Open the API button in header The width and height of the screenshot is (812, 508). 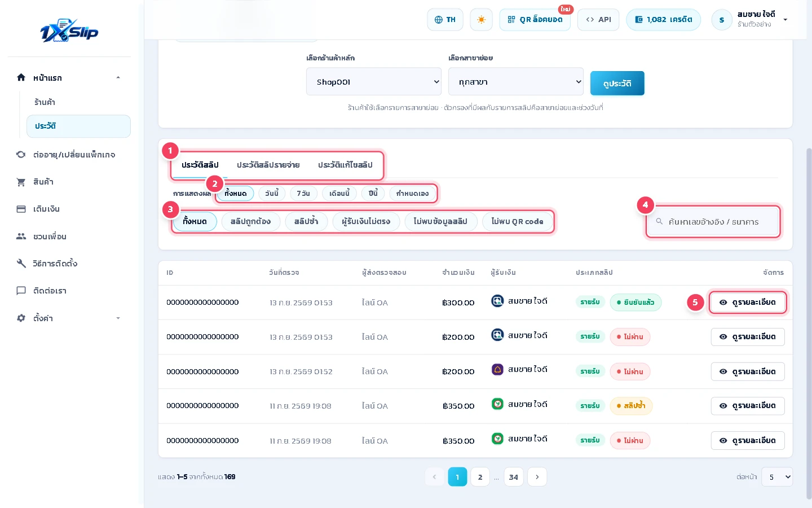pyautogui.click(x=598, y=20)
